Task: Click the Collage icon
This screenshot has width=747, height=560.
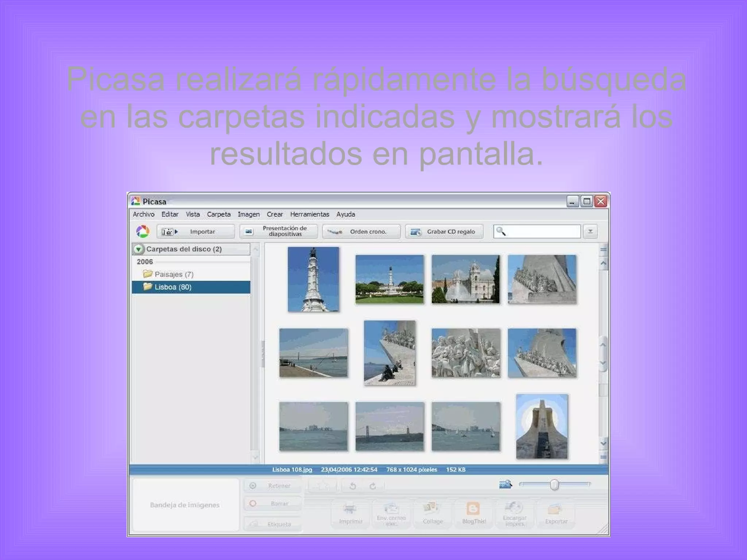Action: coord(431,508)
